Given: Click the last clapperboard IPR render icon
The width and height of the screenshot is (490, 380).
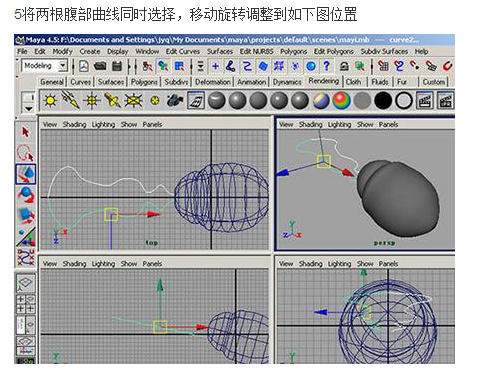Looking at the screenshot, I should (446, 101).
